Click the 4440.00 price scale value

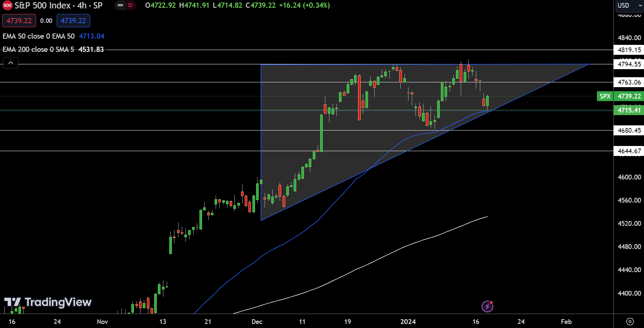(x=629, y=270)
